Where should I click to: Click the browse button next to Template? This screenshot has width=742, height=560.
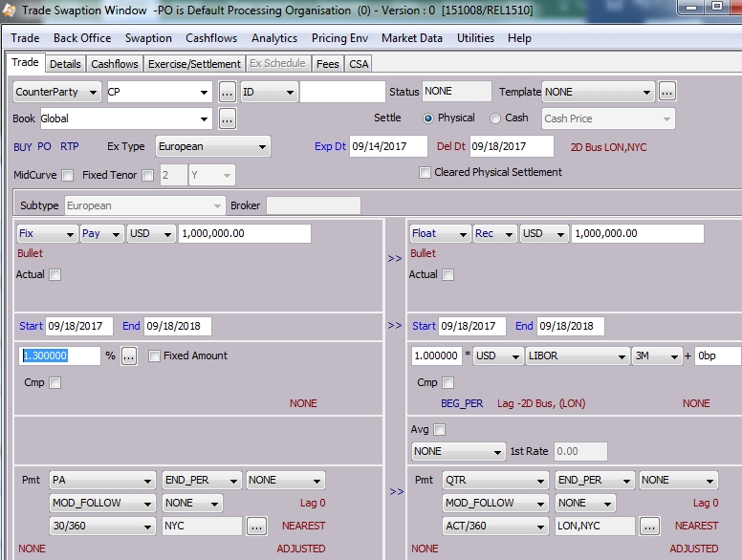(666, 92)
